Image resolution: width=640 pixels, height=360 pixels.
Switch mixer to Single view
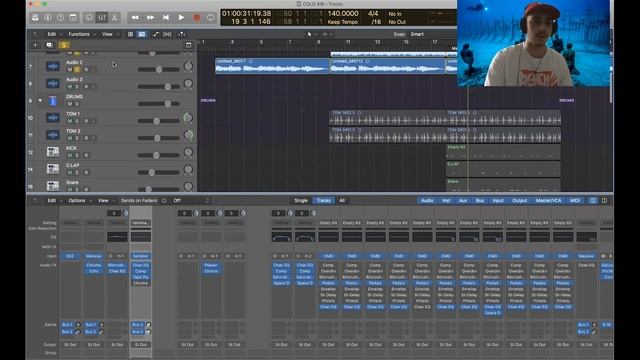301,200
